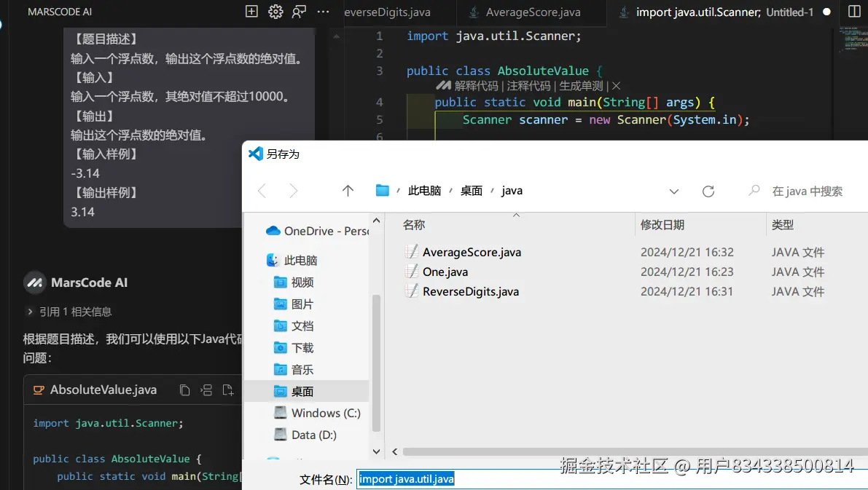868x490 pixels.
Task: Refresh the java folder view
Action: (x=708, y=191)
